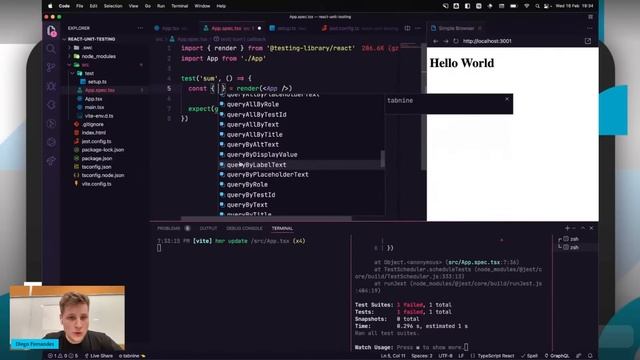Show errors and warnings count in status bar

pyautogui.click(x=63, y=356)
